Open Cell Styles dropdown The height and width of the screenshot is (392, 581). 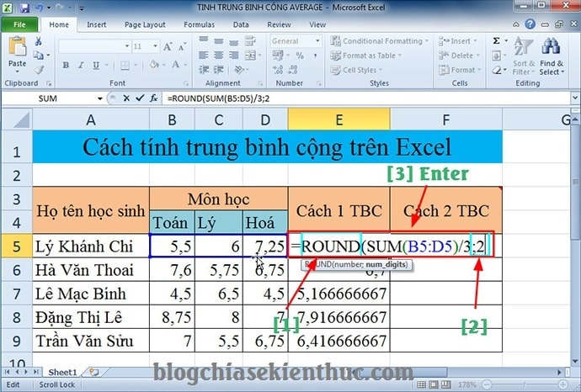coord(356,70)
